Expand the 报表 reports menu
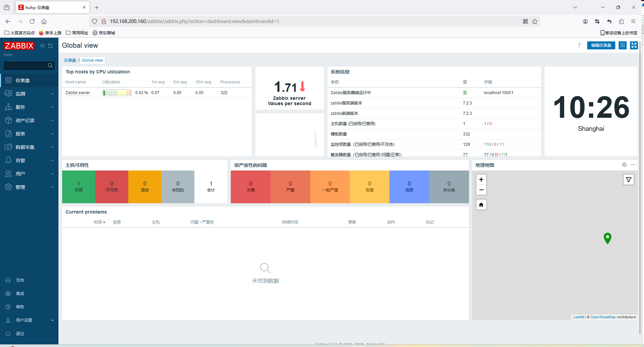644x347 pixels. pyautogui.click(x=29, y=134)
